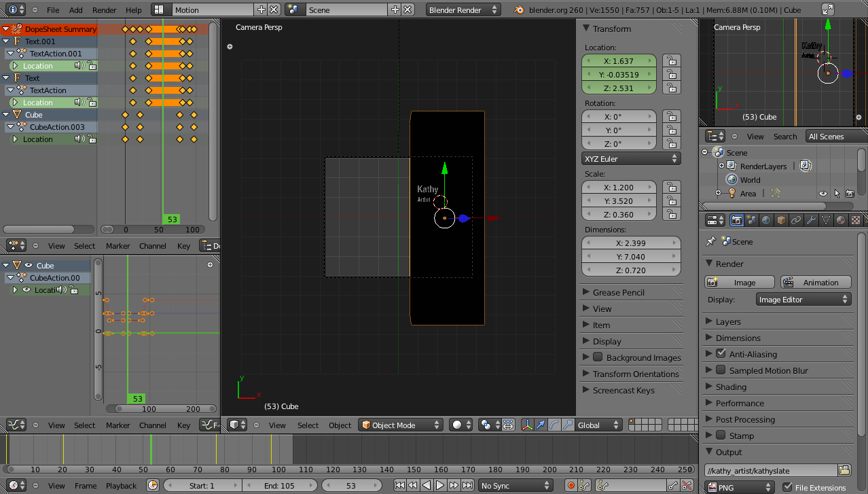Open the Select menu in the 3D viewport
This screenshot has height=494, width=868.
[x=308, y=424]
